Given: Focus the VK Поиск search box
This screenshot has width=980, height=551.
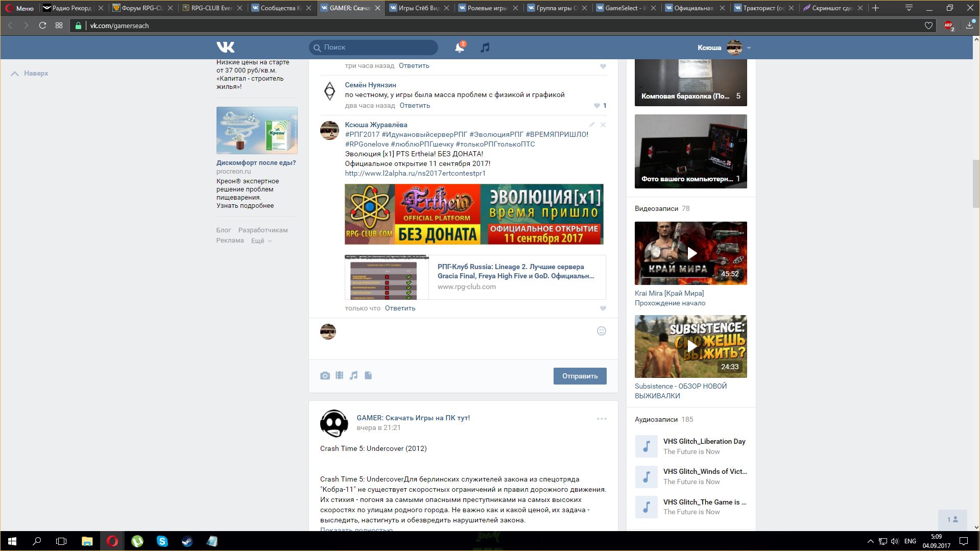Looking at the screenshot, I should pos(373,47).
